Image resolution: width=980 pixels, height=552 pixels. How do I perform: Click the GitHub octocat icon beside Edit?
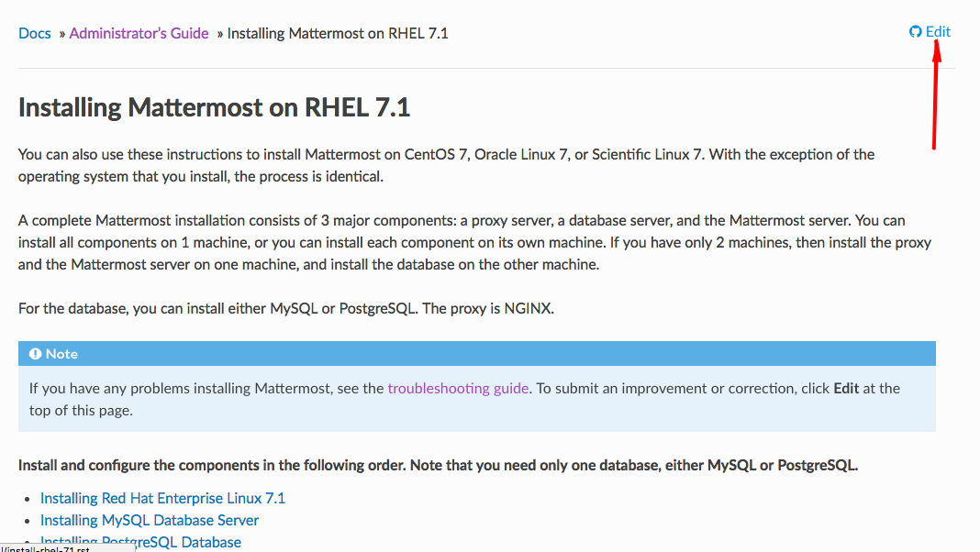[x=915, y=32]
